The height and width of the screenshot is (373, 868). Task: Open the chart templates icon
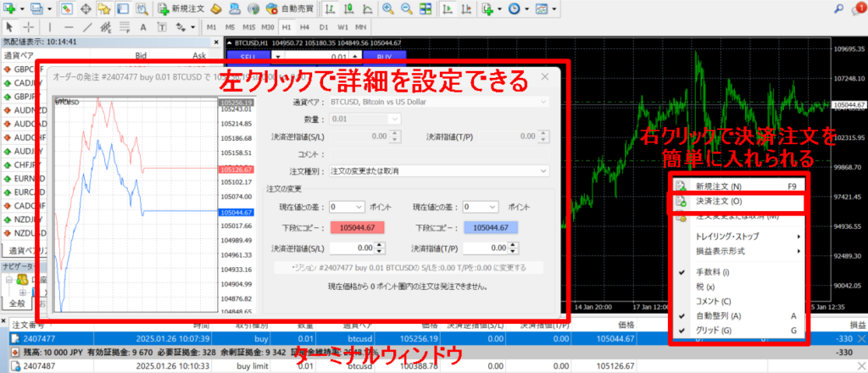[x=542, y=8]
